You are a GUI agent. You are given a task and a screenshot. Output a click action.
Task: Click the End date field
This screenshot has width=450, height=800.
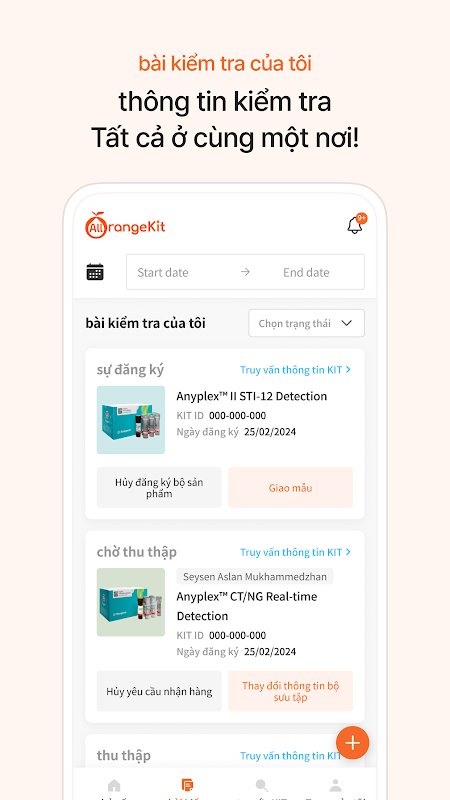click(306, 272)
